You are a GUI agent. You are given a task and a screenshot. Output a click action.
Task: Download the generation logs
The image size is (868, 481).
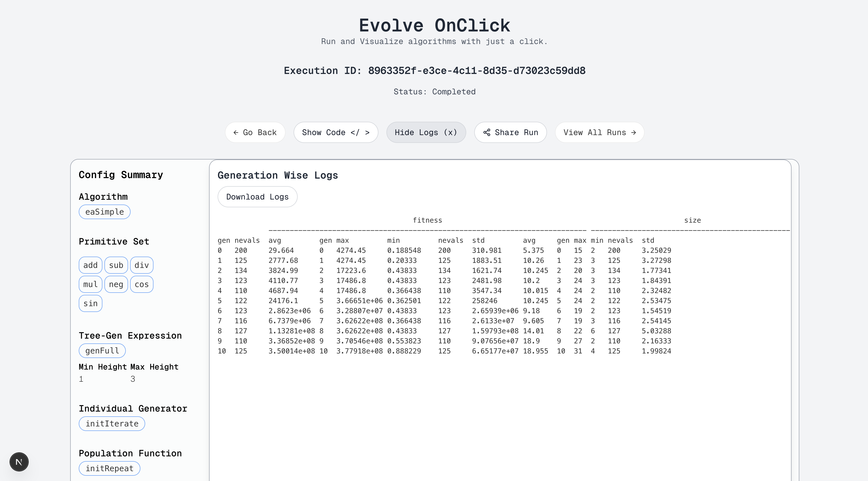coord(257,197)
